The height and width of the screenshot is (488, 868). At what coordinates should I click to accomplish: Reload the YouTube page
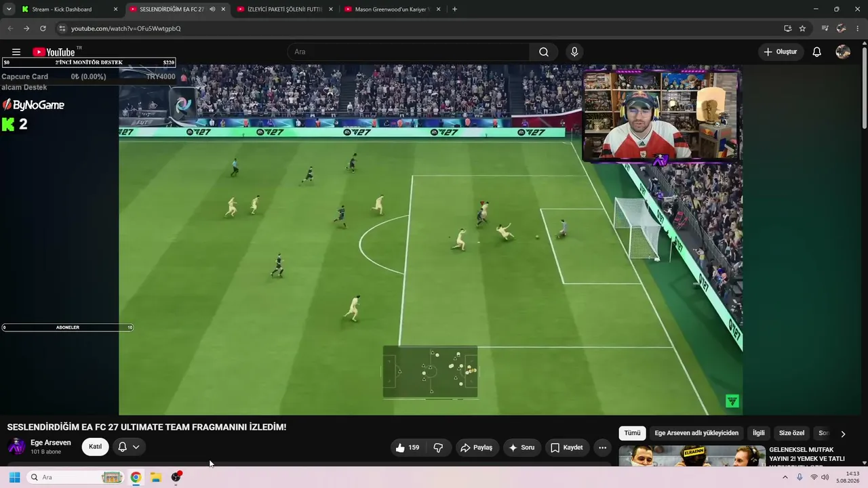point(43,28)
